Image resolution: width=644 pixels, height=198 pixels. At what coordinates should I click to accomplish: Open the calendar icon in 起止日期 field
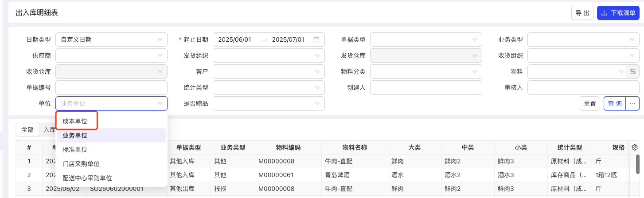point(316,40)
